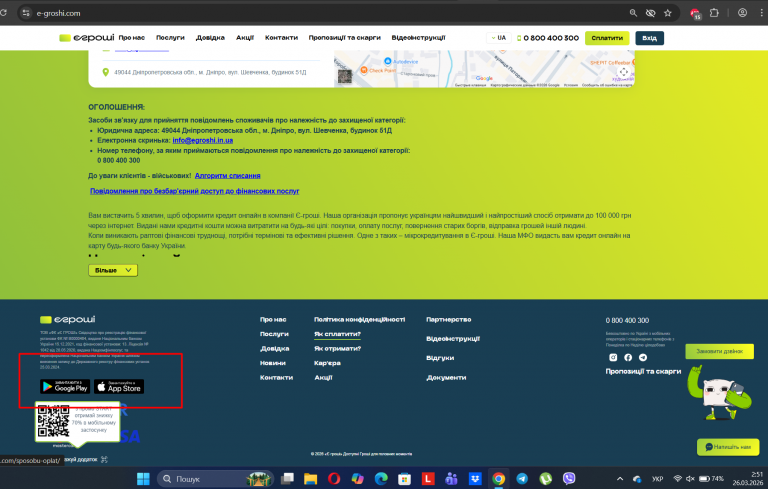
Task: Click the info@egroshi.in.ua email link
Action: click(202, 141)
